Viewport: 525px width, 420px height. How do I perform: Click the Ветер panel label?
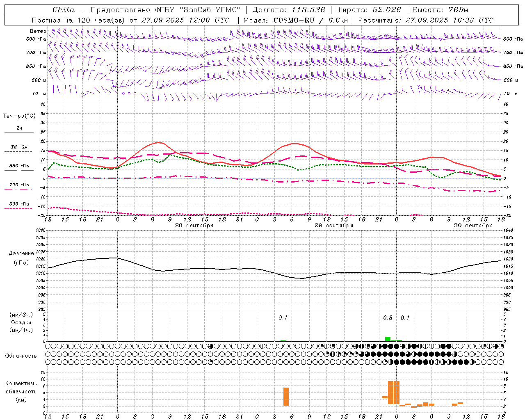click(x=38, y=31)
